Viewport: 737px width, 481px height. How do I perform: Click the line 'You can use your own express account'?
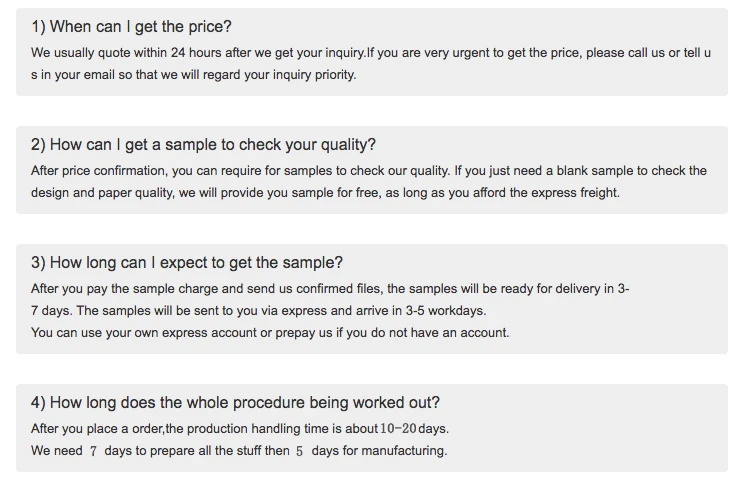270,332
